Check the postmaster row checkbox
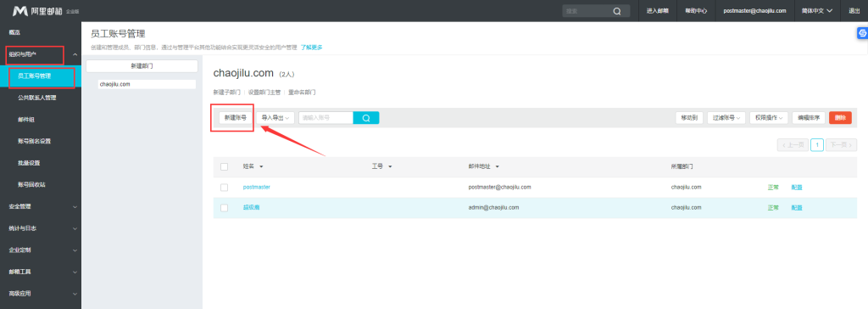868x309 pixels. pyautogui.click(x=224, y=188)
